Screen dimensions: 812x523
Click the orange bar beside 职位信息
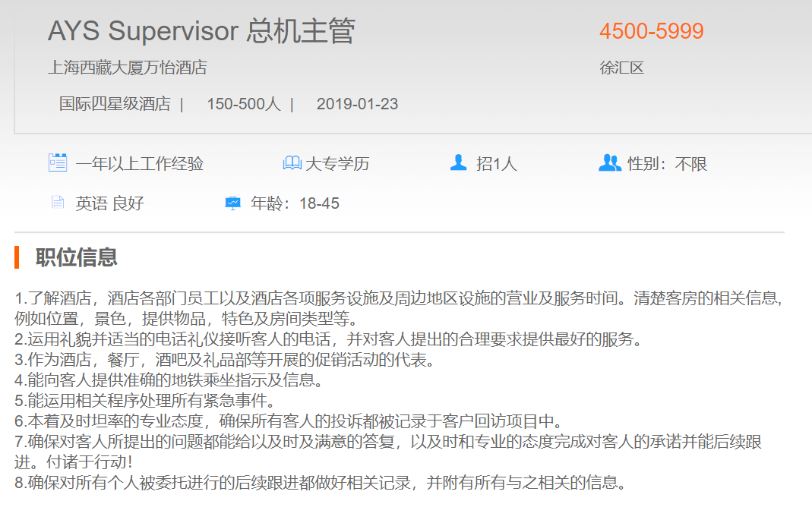tap(17, 257)
